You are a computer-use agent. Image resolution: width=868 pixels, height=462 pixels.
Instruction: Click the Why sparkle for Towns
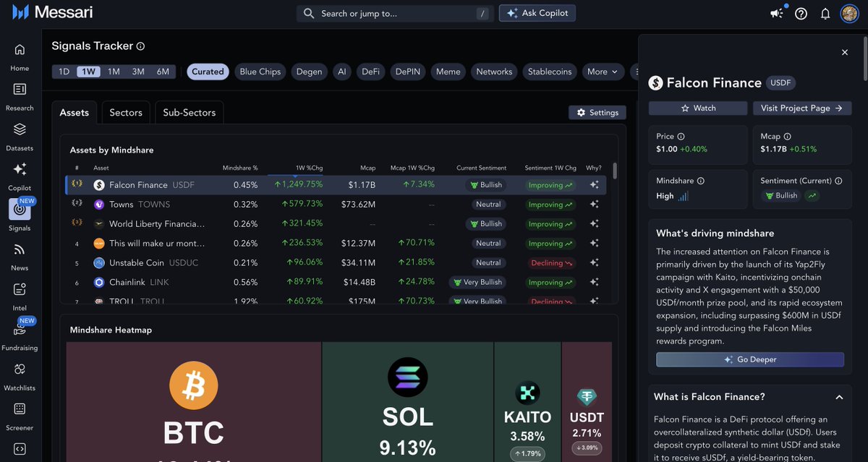click(595, 205)
